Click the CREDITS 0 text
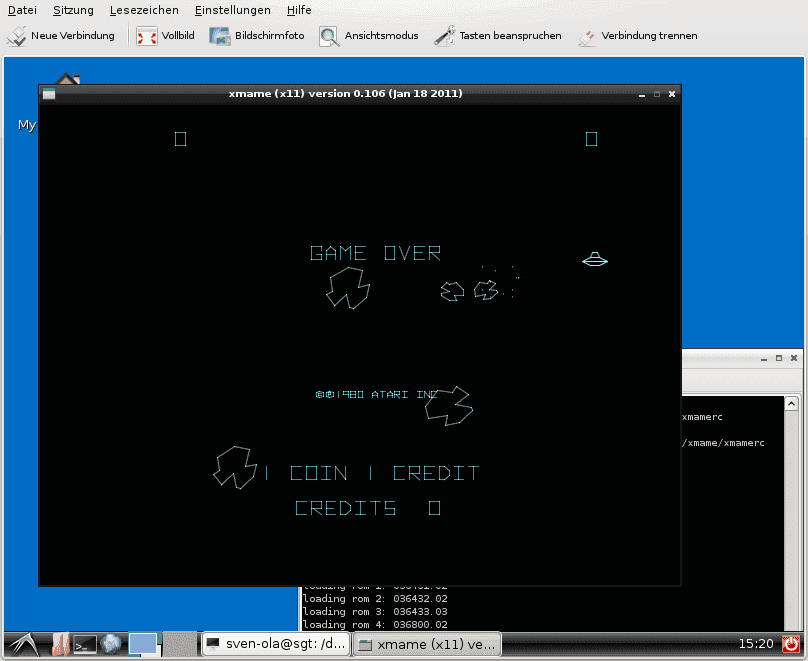Viewport: 808px width, 661px height. pos(368,508)
